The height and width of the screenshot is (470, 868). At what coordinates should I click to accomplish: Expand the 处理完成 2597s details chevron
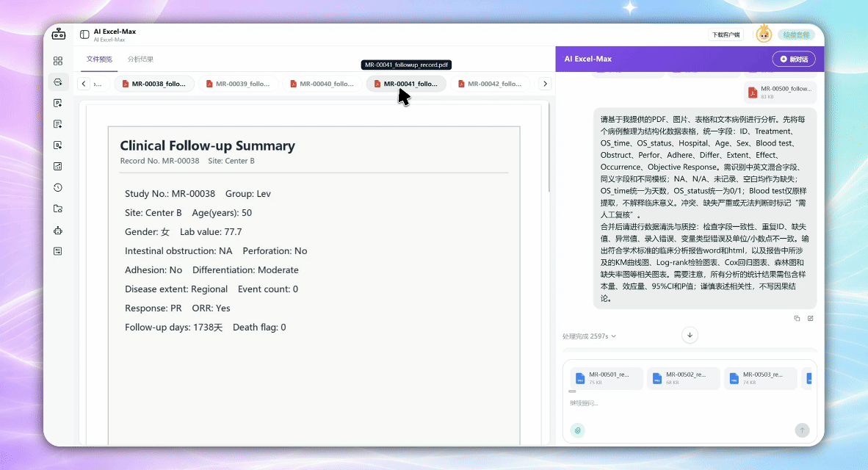(614, 336)
